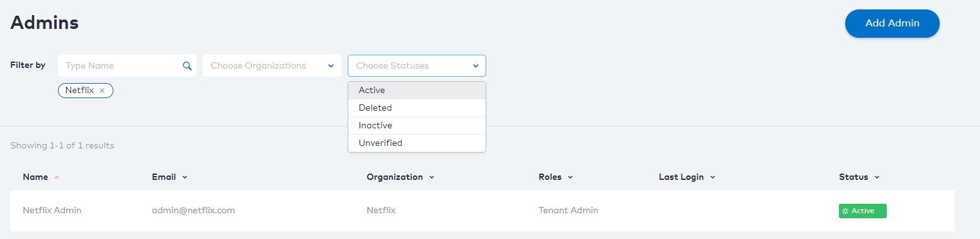Click the Netflix filter chip label
The height and width of the screenshot is (239, 980).
click(x=79, y=91)
